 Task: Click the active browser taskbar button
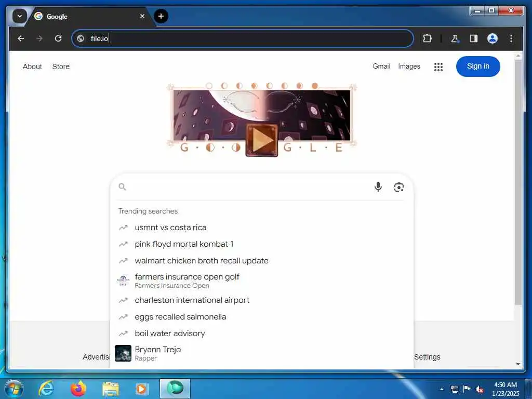pyautogui.click(x=175, y=389)
